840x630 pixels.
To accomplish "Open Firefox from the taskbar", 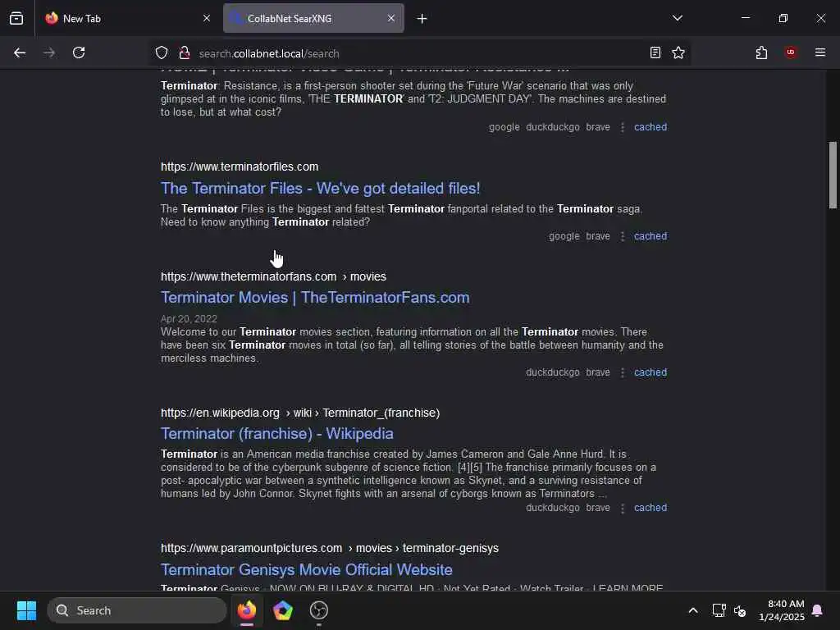I will (247, 610).
